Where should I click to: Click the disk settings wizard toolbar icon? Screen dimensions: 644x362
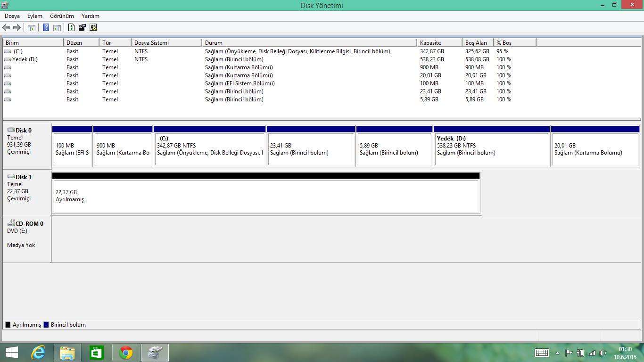tap(93, 28)
